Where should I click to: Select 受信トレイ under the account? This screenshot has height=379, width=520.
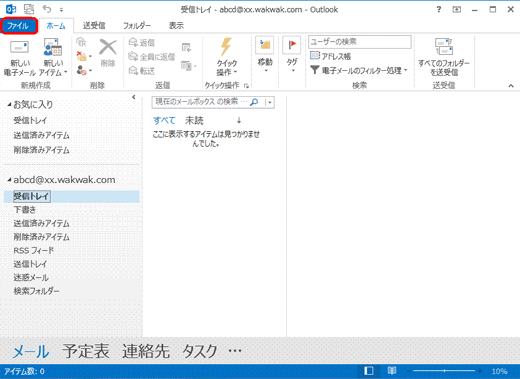[72, 196]
